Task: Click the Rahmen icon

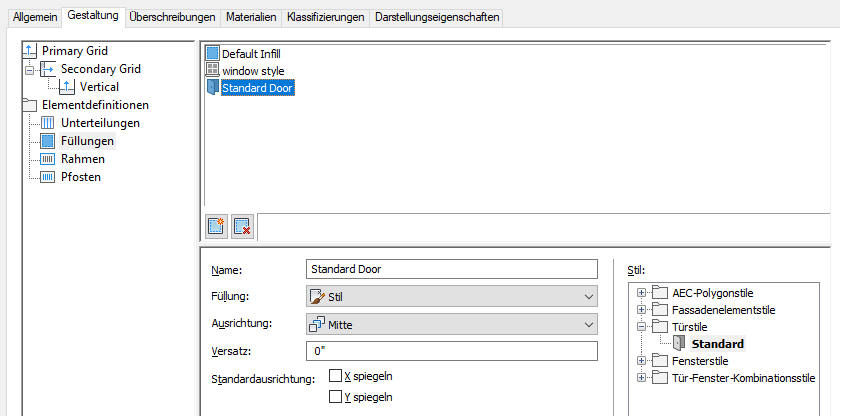Action: [48, 159]
